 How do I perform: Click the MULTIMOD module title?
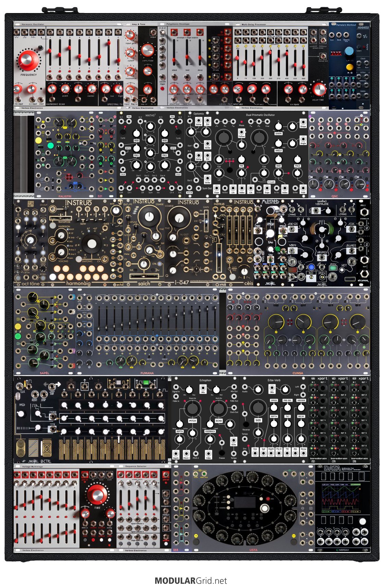[x=271, y=202]
